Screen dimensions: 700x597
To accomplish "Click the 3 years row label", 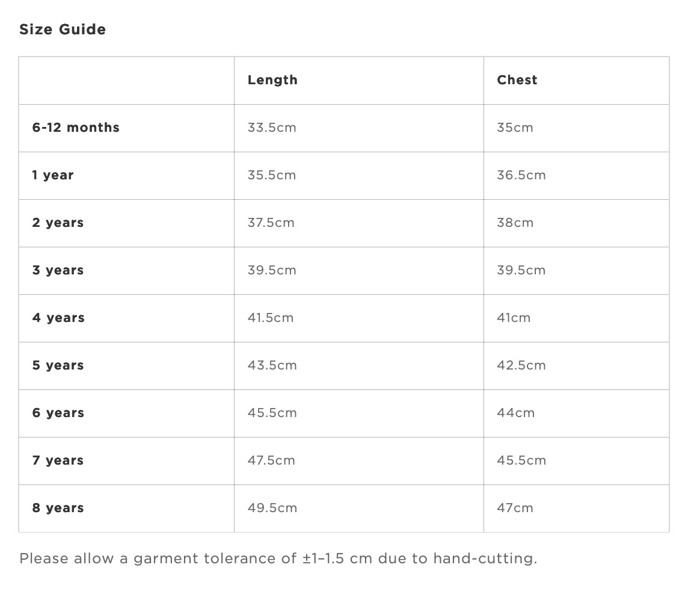I will pyautogui.click(x=58, y=270).
